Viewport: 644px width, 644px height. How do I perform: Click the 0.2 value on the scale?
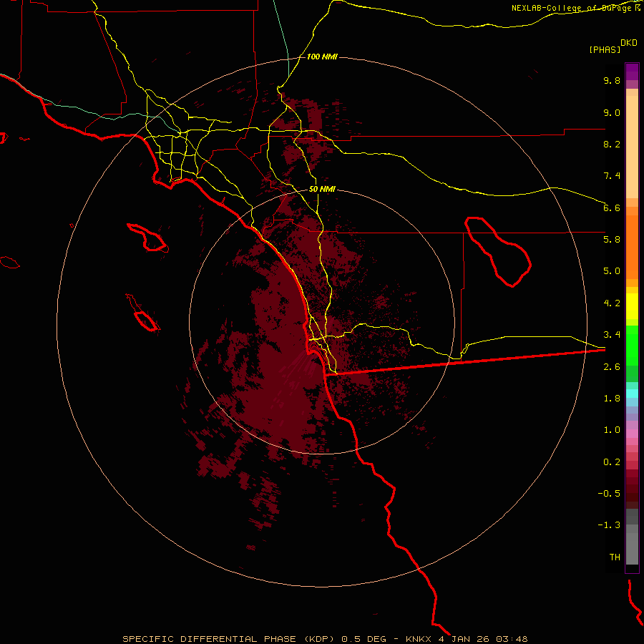(x=612, y=462)
